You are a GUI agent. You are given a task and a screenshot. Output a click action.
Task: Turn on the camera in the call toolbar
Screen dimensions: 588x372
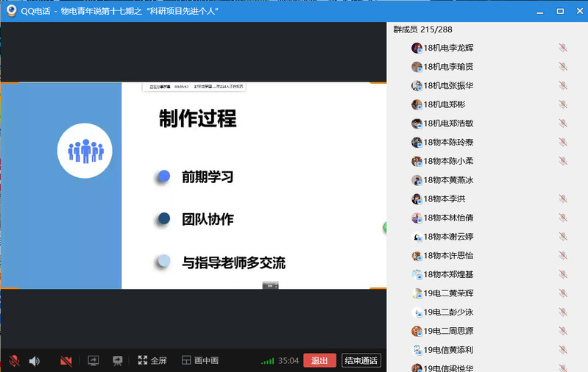[x=66, y=361]
